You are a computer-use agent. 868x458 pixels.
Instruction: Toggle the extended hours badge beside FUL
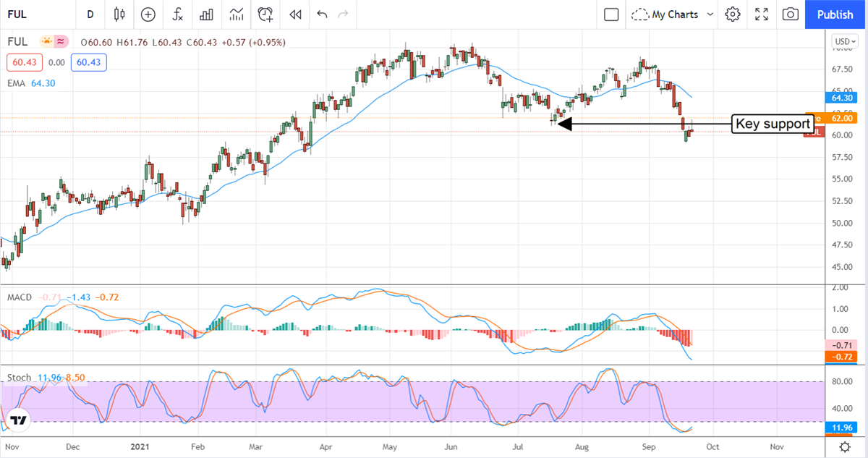point(61,41)
